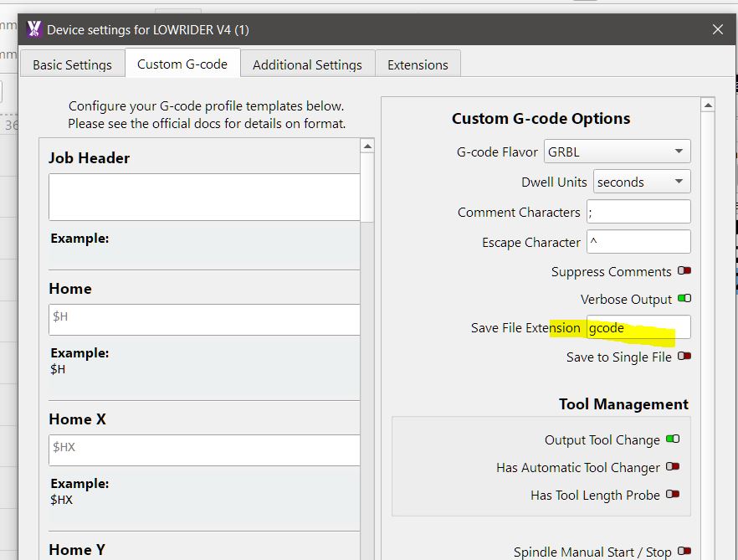Click scroll-up arrow of options panel
This screenshot has height=560, width=738.
(707, 105)
